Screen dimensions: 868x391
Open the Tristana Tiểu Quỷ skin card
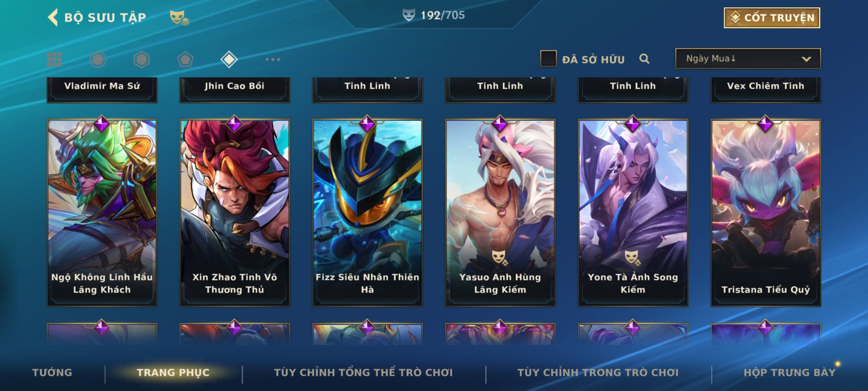coord(766,213)
